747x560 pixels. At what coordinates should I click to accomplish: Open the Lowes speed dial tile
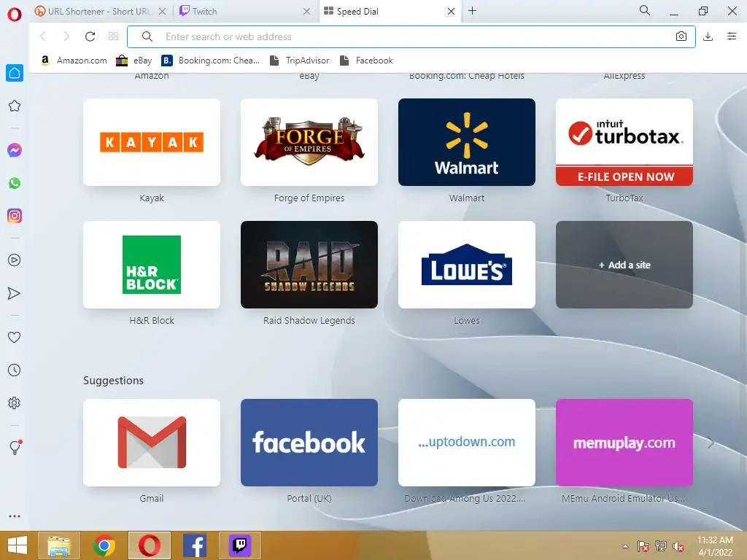pos(467,264)
